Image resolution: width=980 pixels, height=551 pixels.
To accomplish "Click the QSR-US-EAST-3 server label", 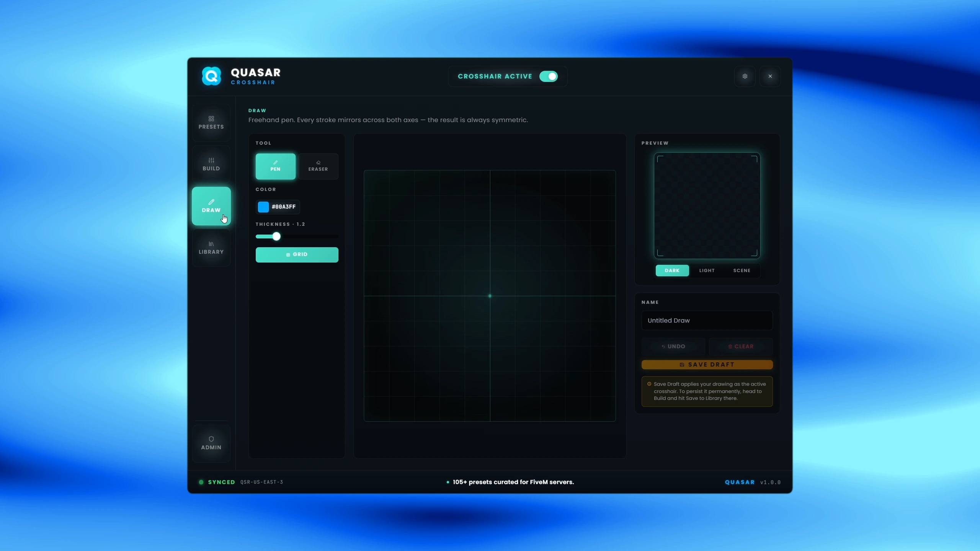I will [x=262, y=482].
